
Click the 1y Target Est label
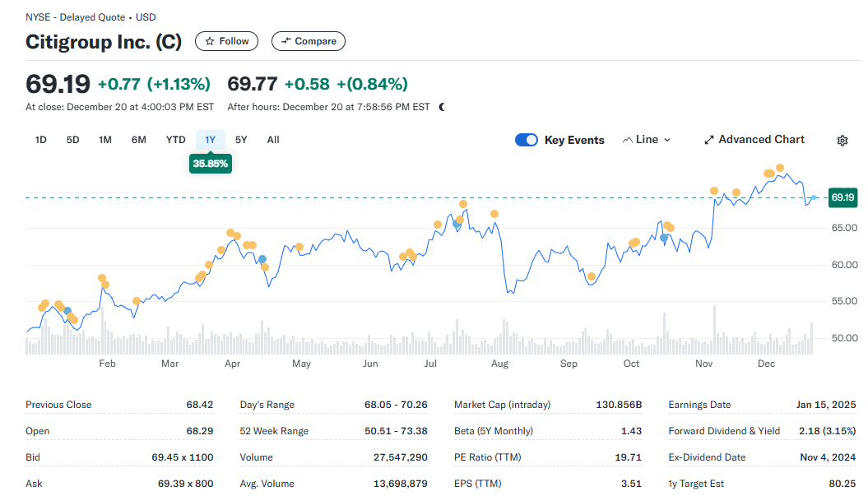696,484
